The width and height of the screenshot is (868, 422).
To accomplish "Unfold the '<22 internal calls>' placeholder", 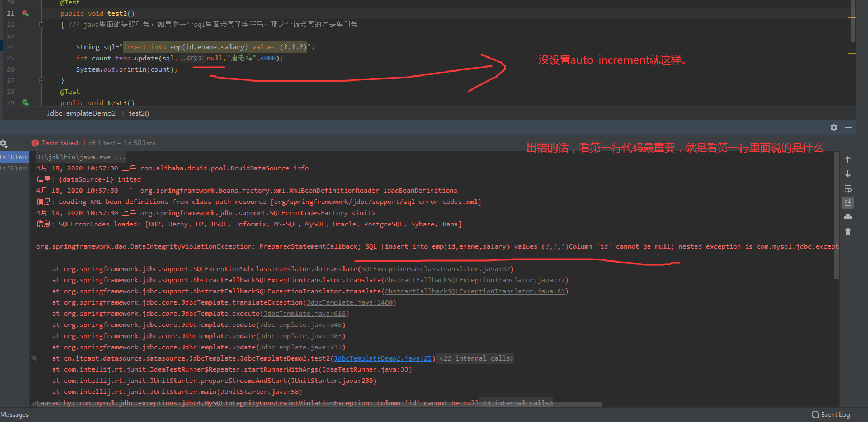I will (476, 358).
